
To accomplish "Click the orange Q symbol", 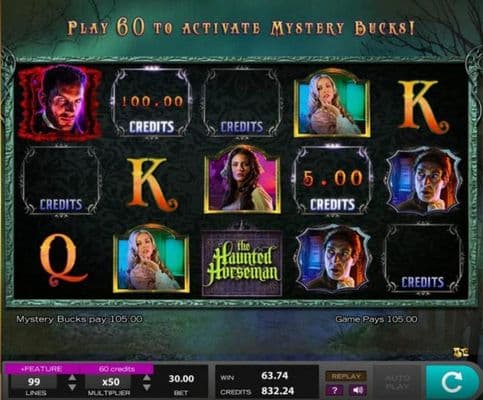I will [62, 259].
